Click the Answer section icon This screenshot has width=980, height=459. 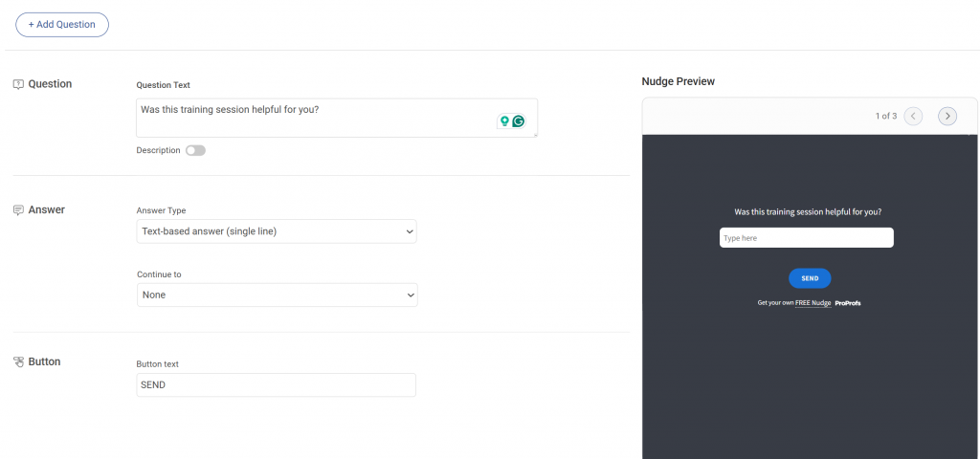pos(19,210)
